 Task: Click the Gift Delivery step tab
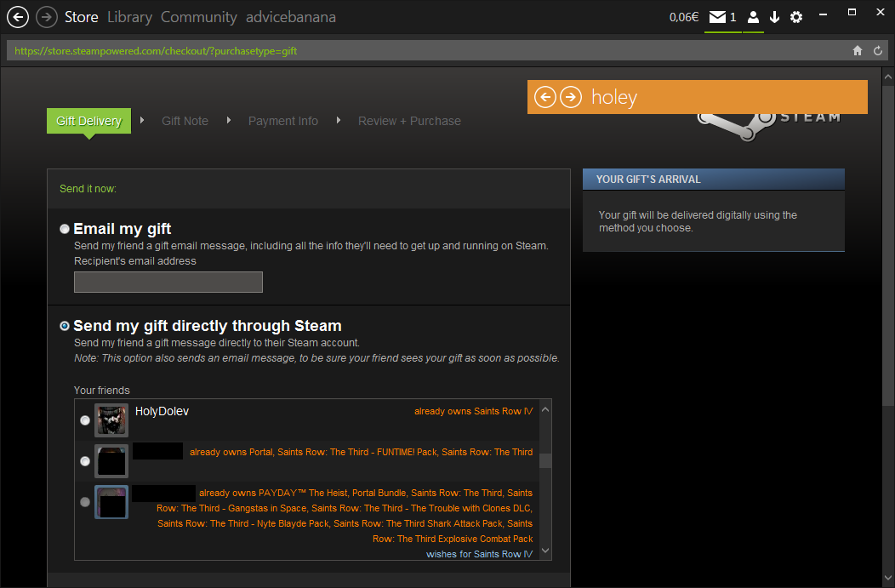88,121
